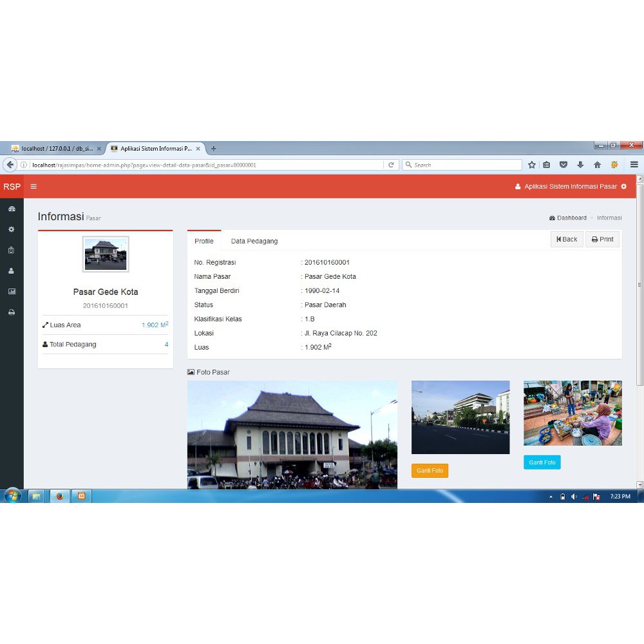Select the printer icon in the sidebar

click(x=12, y=312)
